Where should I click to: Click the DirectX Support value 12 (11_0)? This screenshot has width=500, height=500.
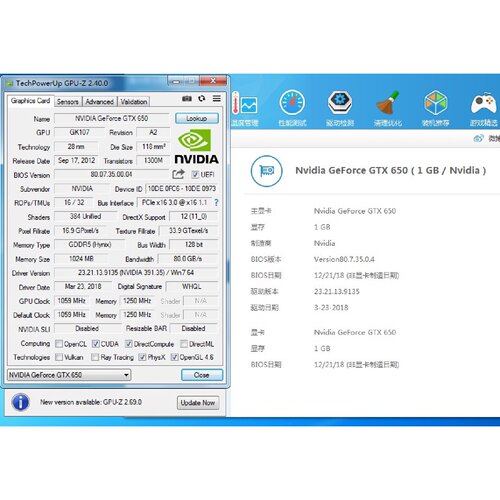coord(194,217)
